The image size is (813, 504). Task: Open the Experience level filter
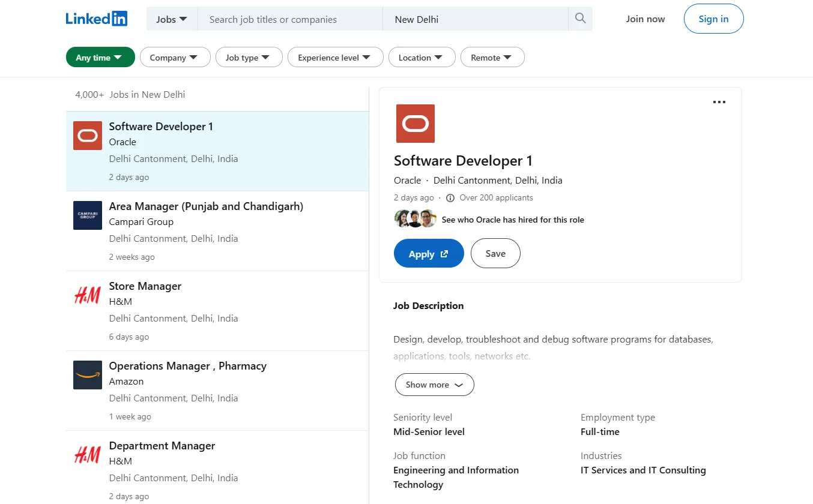[x=335, y=58]
